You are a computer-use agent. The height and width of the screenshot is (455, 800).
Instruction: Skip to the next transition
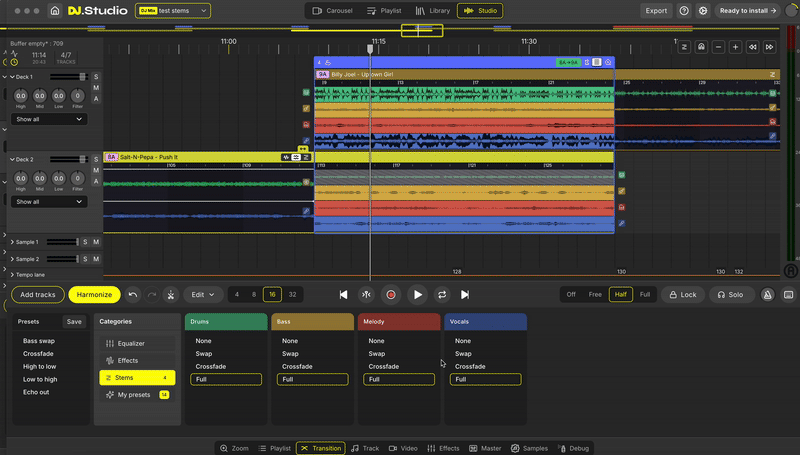(x=465, y=295)
